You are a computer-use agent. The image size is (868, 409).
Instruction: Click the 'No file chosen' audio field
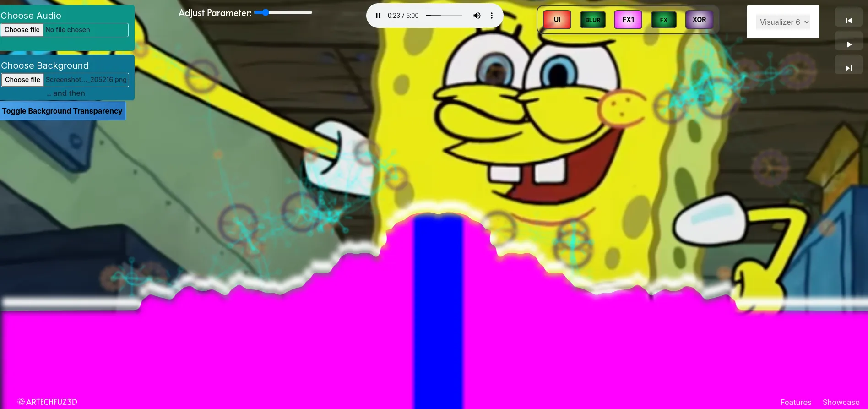point(67,30)
